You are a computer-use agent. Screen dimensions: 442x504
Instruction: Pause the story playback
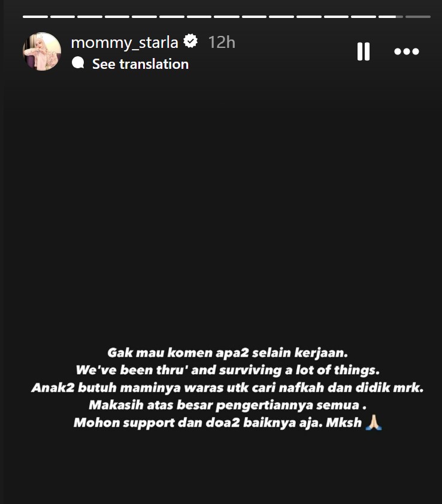[x=364, y=51]
